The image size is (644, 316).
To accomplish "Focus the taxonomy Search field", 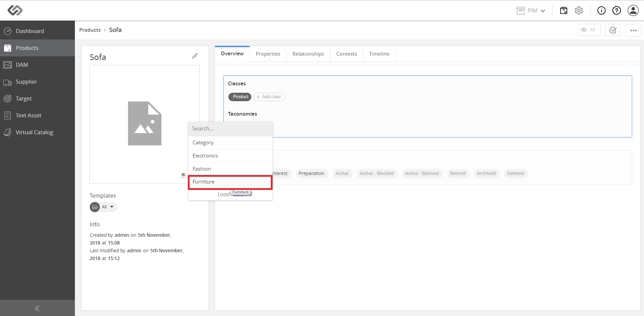I will point(230,128).
